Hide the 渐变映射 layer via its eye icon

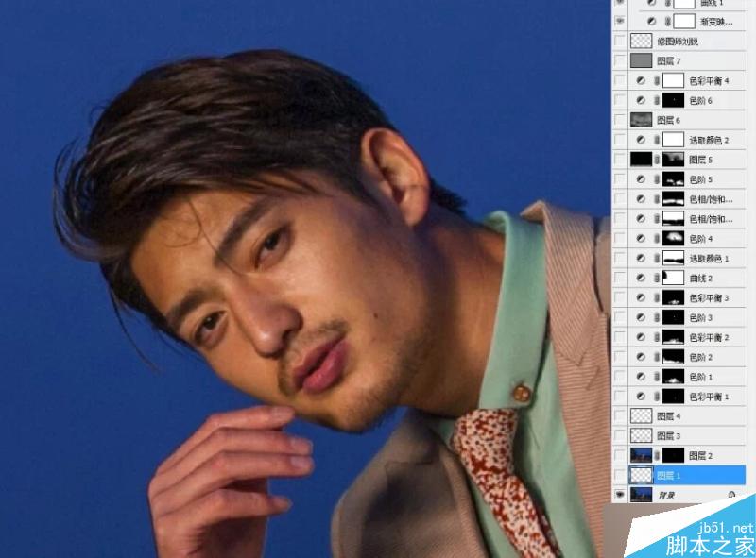(620, 21)
